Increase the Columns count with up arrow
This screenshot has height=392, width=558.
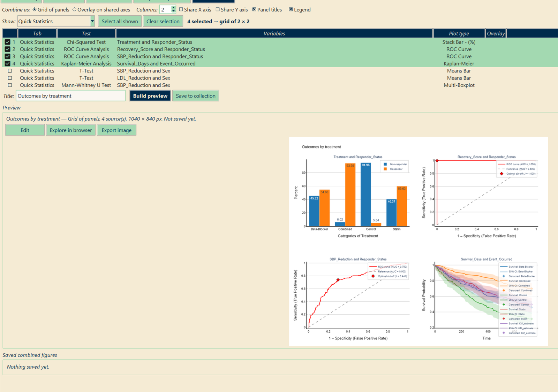(x=174, y=8)
